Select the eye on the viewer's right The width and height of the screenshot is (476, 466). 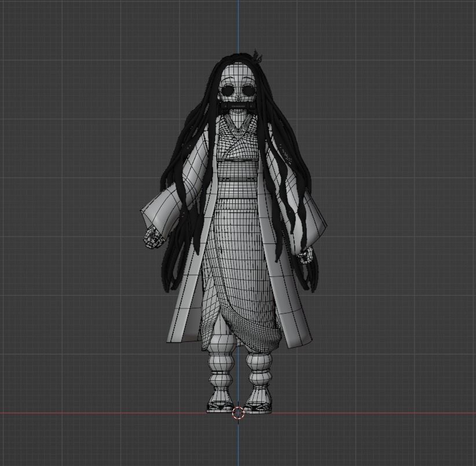click(248, 90)
